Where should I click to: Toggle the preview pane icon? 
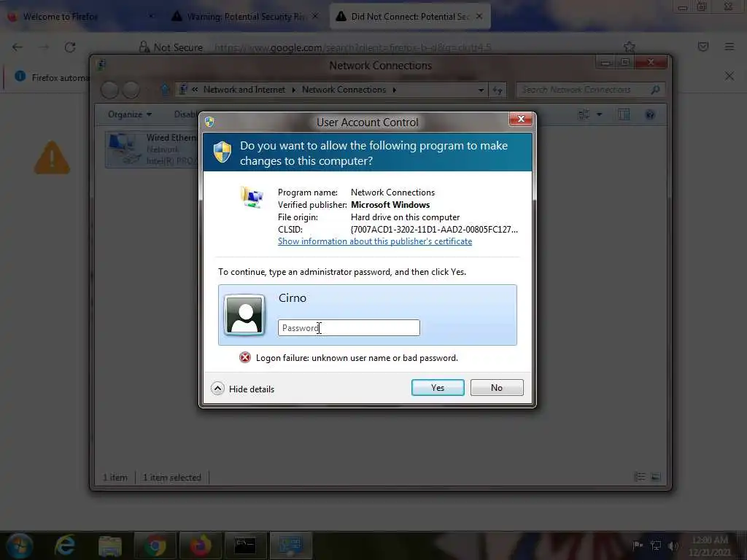623,114
